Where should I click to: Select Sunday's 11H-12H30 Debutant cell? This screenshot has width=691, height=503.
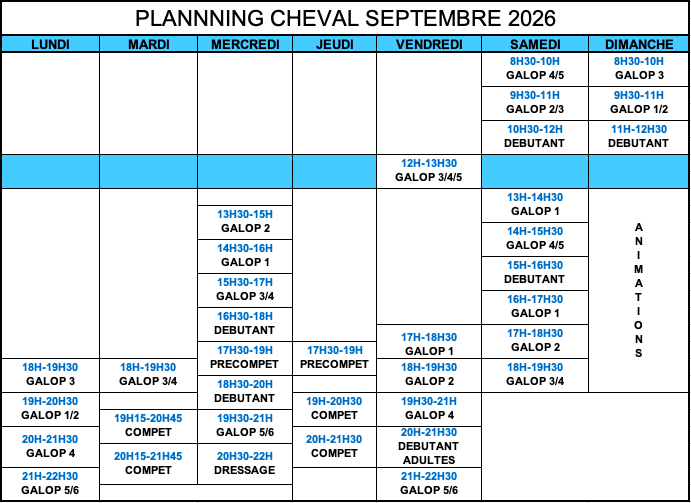pos(638,136)
